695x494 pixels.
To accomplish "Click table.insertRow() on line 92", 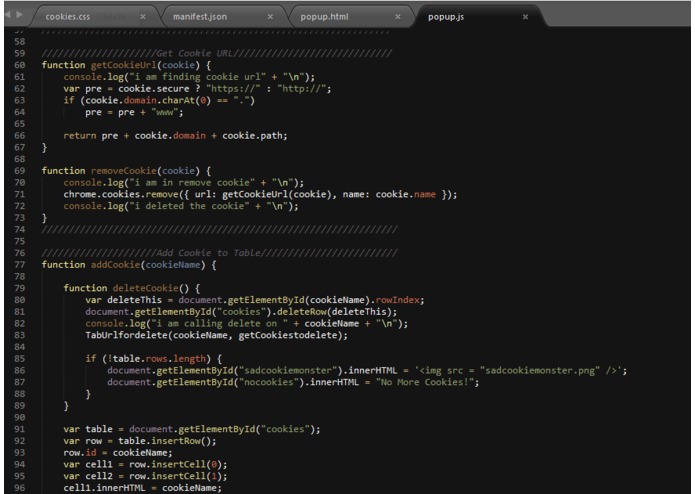I will coord(167,441).
